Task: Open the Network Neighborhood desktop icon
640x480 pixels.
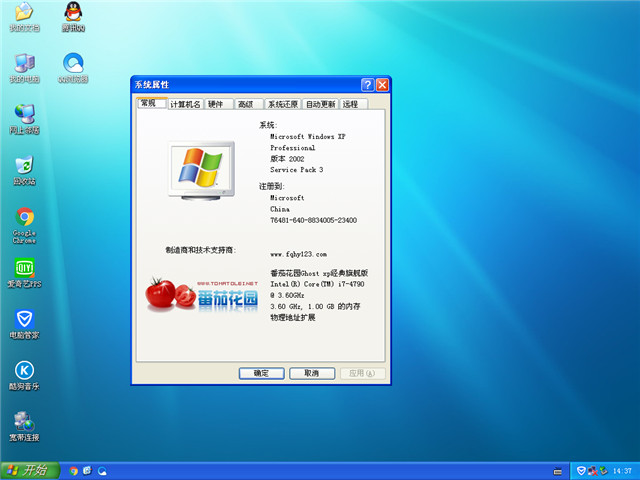Action: [24, 119]
